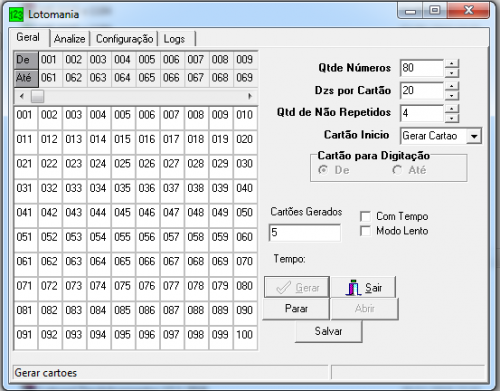The image size is (500, 391).
Task: Click the Qtd de Não Repetidos field
Action: pos(422,113)
